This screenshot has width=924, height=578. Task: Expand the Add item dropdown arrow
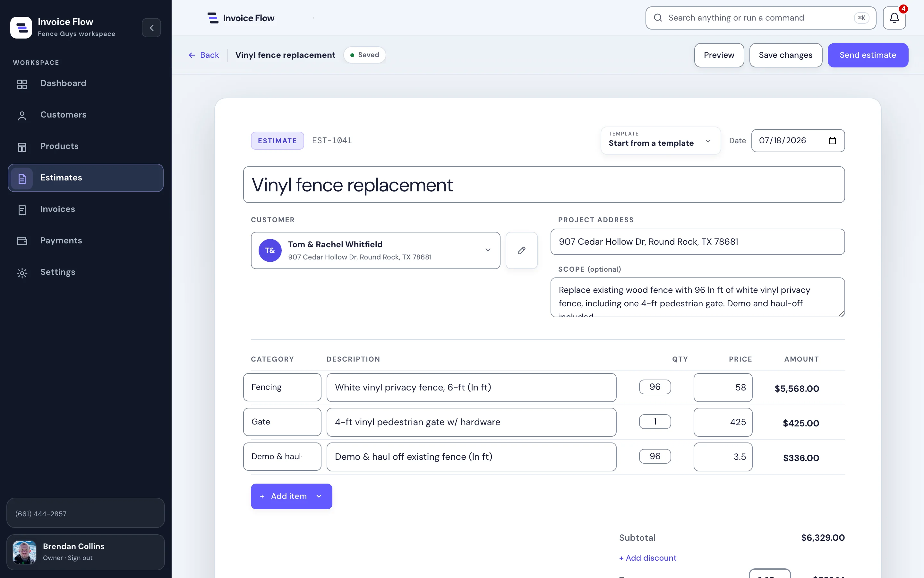[x=319, y=496]
